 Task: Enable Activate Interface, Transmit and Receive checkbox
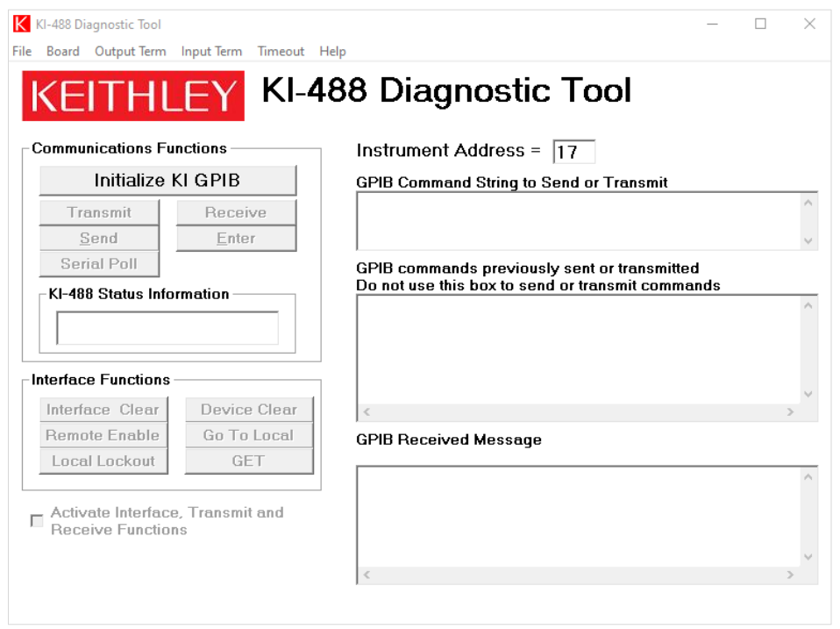(37, 521)
